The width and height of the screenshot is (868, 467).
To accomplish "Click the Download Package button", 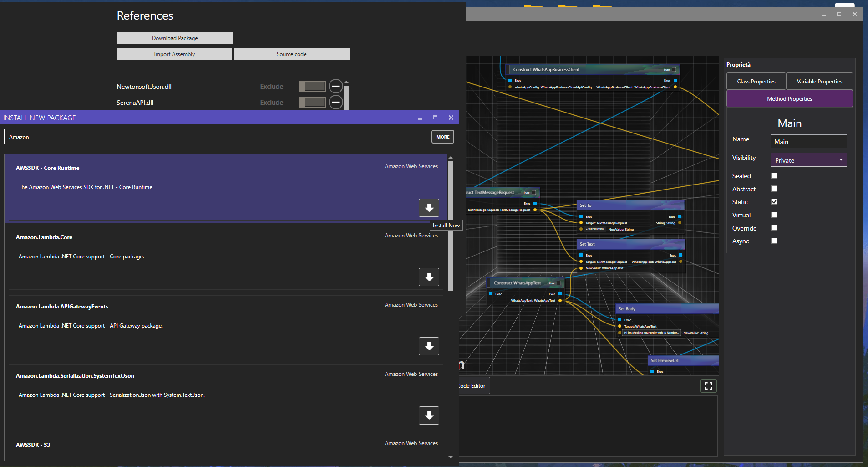I will coord(175,38).
